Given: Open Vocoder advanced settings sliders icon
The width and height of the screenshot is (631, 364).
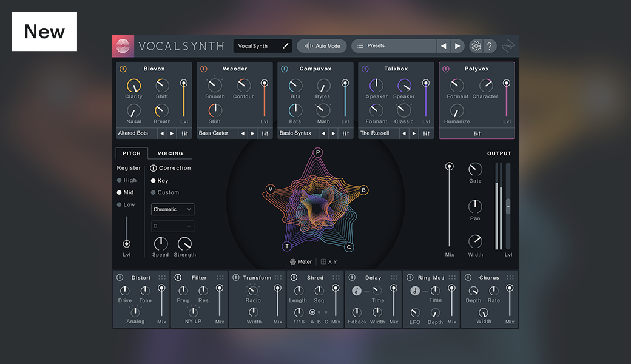Looking at the screenshot, I should (265, 133).
